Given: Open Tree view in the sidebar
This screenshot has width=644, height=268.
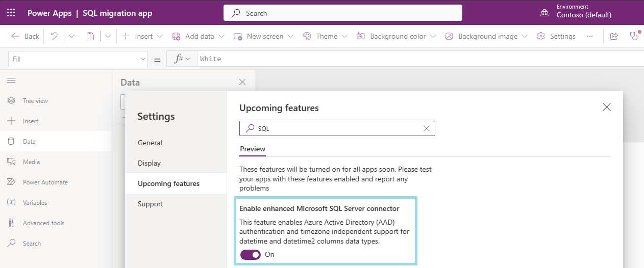Looking at the screenshot, I should [x=56, y=101].
